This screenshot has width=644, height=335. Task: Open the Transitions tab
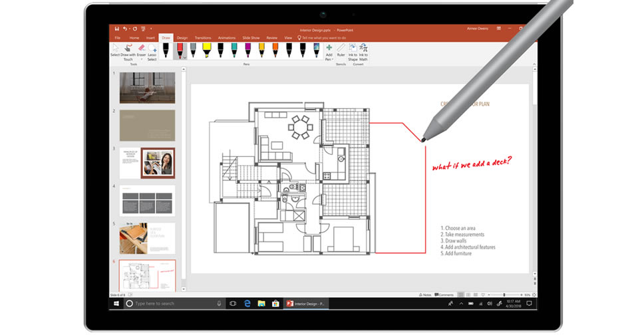[203, 38]
